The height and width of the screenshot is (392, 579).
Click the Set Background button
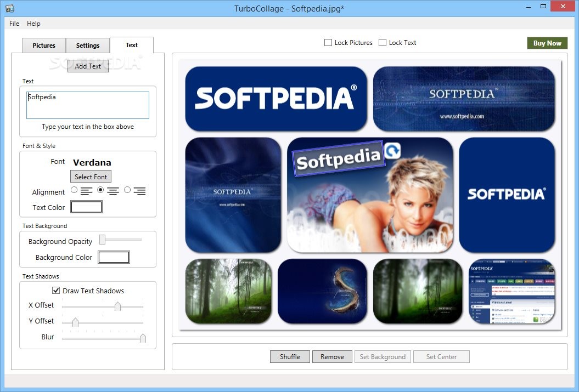pyautogui.click(x=383, y=356)
